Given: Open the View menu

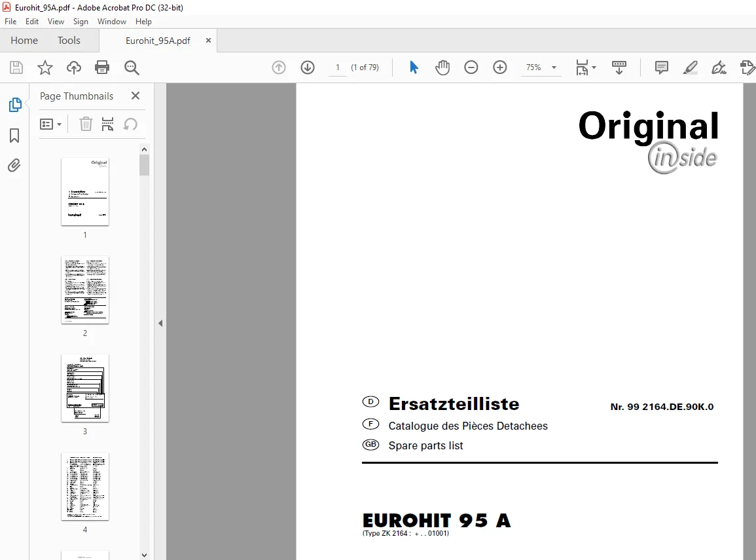Looking at the screenshot, I should coord(56,22).
